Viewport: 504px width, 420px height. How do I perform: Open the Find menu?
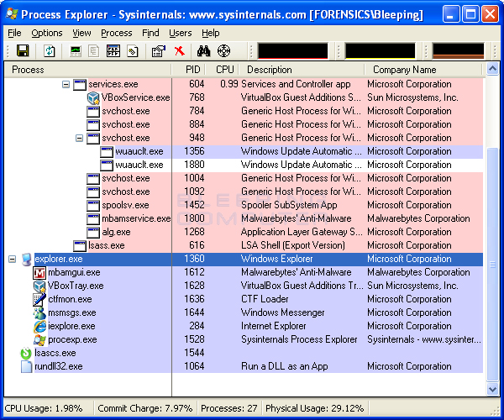coord(150,33)
